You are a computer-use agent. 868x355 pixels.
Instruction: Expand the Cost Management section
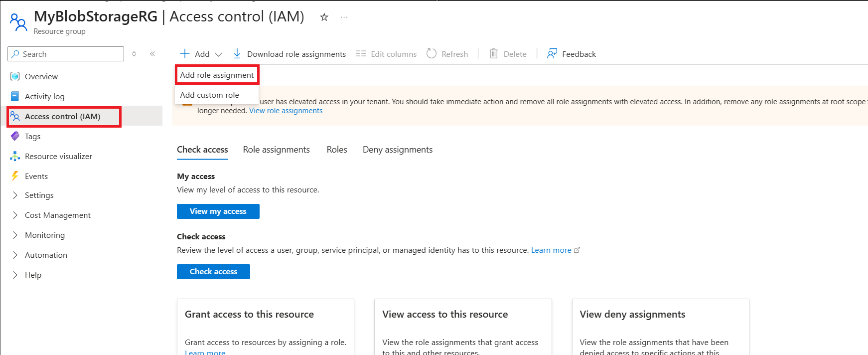coord(15,215)
